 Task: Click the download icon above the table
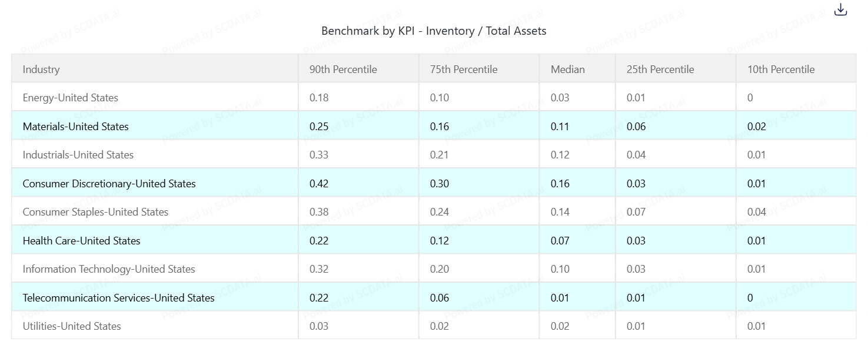pyautogui.click(x=841, y=9)
